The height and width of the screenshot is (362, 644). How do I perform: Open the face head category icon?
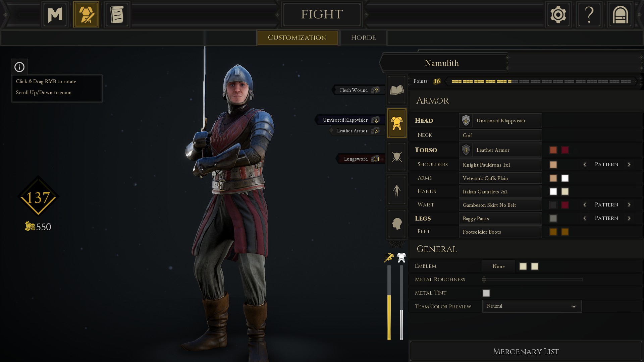click(397, 224)
